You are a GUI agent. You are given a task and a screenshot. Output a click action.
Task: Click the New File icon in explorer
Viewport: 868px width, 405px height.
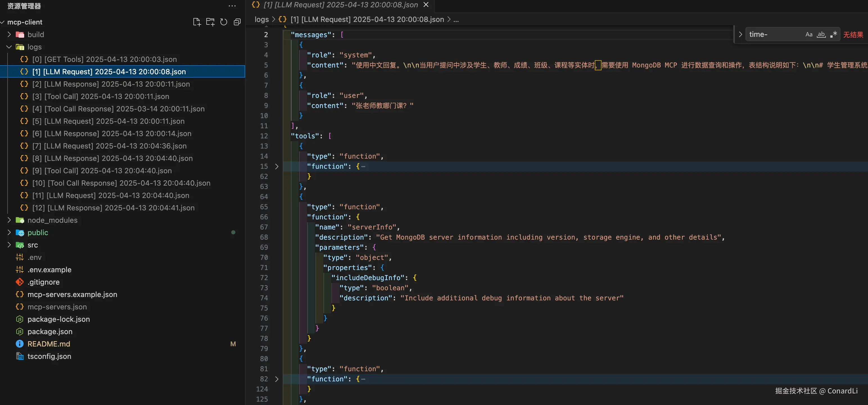coord(197,22)
